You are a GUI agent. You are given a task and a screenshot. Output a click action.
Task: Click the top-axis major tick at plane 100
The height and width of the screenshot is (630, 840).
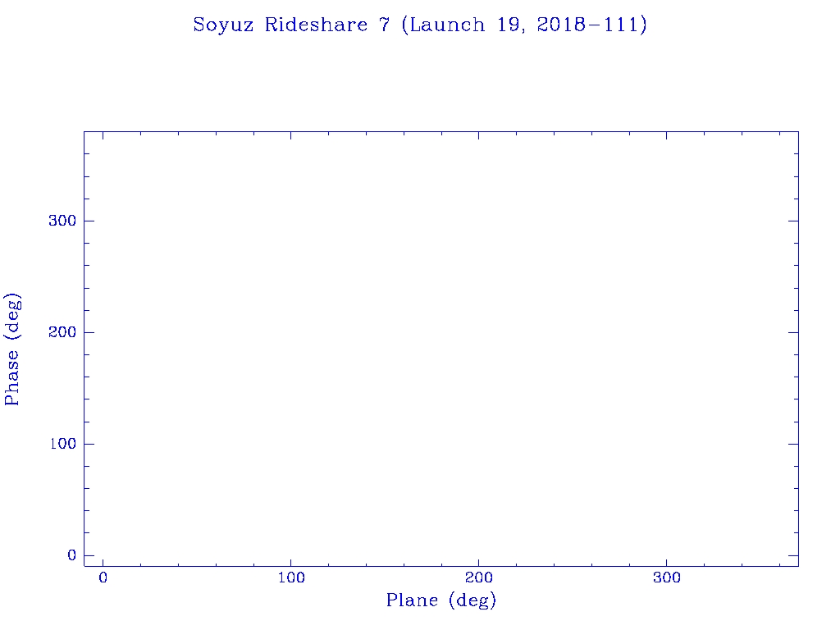click(290, 136)
